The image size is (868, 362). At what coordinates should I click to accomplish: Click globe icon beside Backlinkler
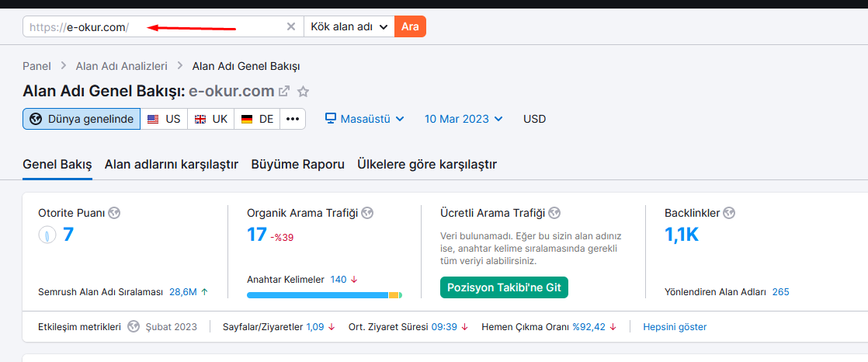pos(729,213)
